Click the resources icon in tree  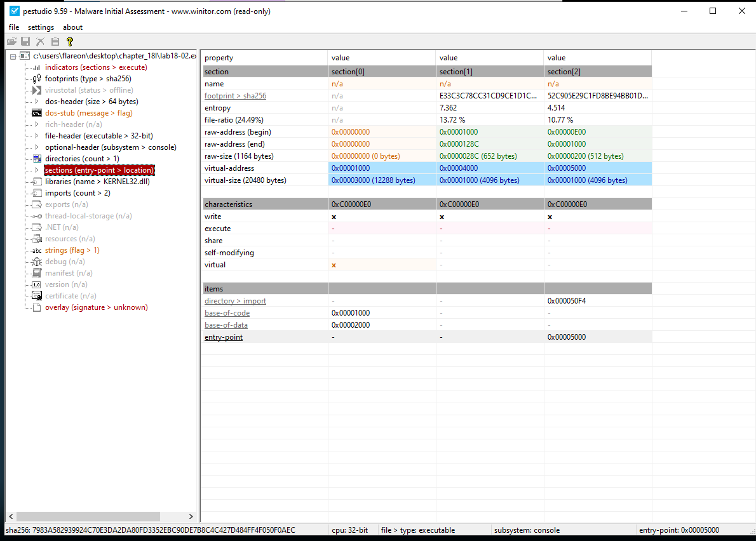[x=37, y=239]
